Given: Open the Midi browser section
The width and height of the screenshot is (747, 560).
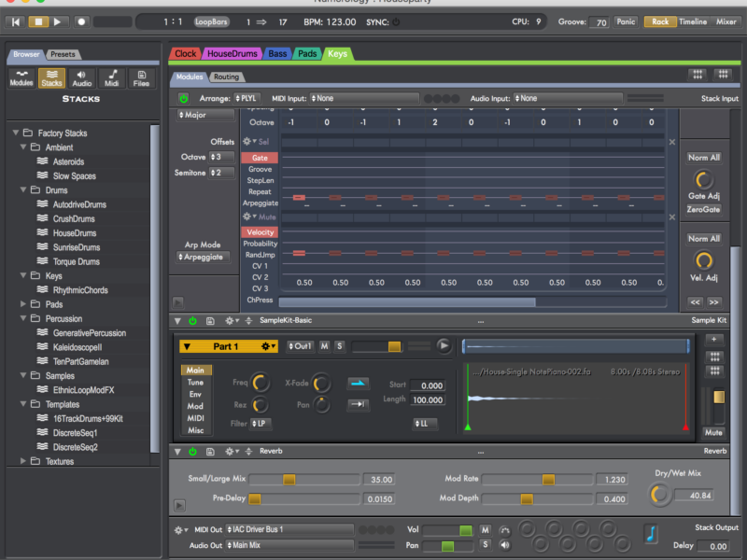Looking at the screenshot, I should pos(111,78).
